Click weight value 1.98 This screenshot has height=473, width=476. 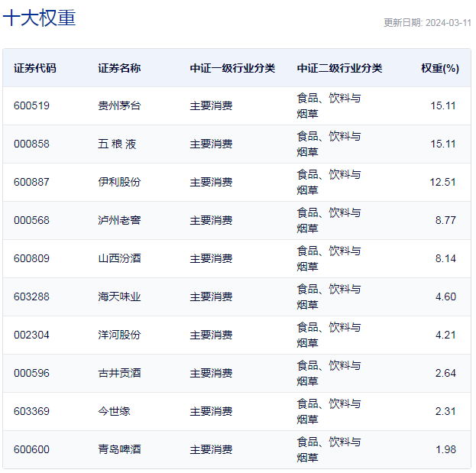pyautogui.click(x=445, y=450)
